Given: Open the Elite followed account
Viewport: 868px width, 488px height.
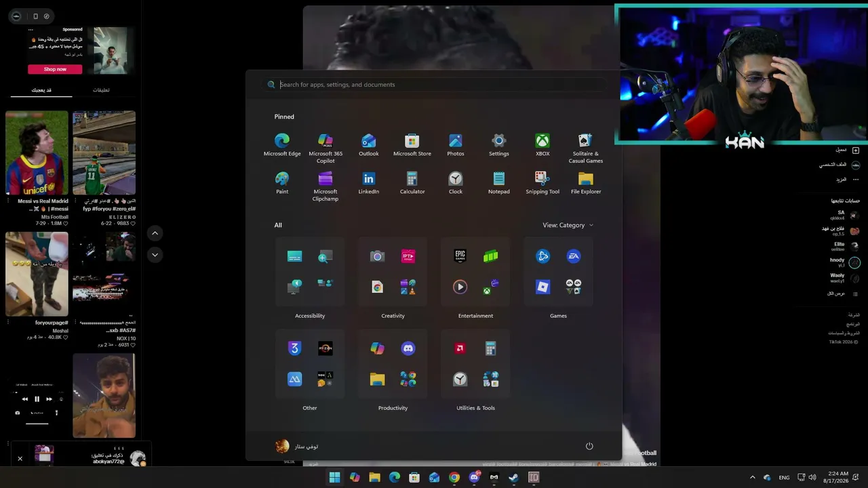Looking at the screenshot, I should (x=846, y=246).
